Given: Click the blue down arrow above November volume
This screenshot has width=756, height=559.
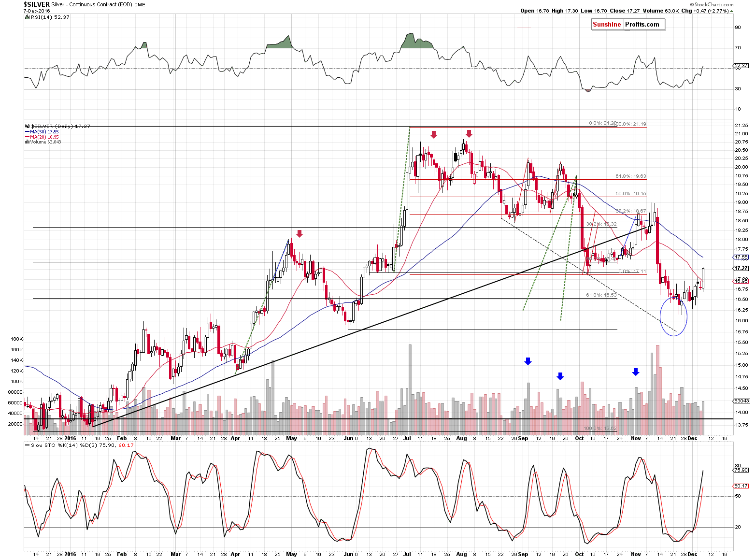Looking at the screenshot, I should (x=636, y=372).
